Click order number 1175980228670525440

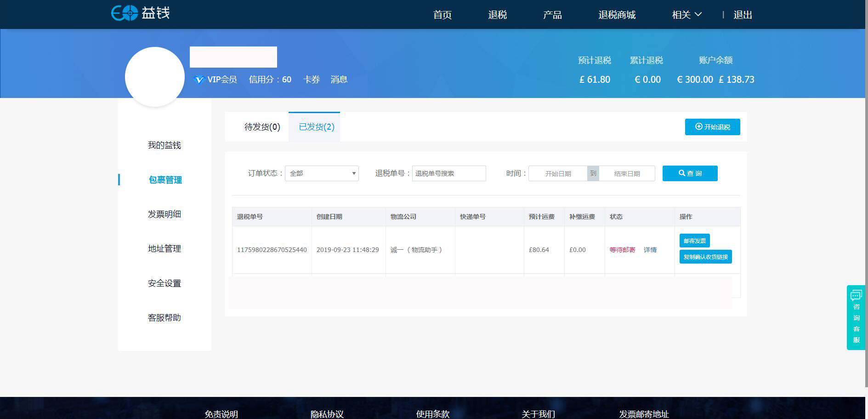[x=272, y=250]
